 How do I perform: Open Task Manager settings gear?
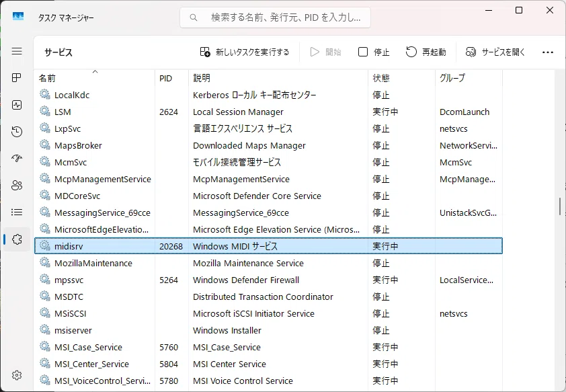17,375
